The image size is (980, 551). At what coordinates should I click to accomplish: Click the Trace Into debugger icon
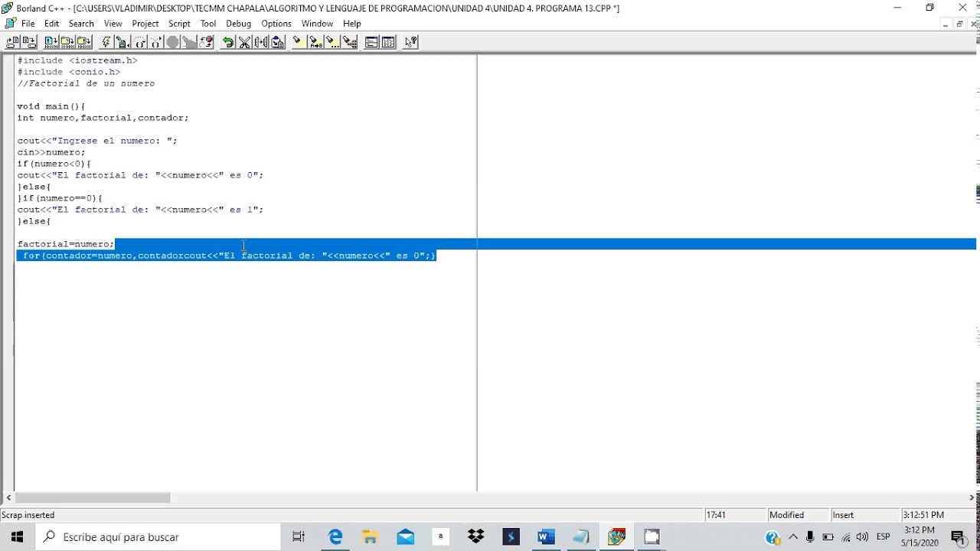(156, 42)
